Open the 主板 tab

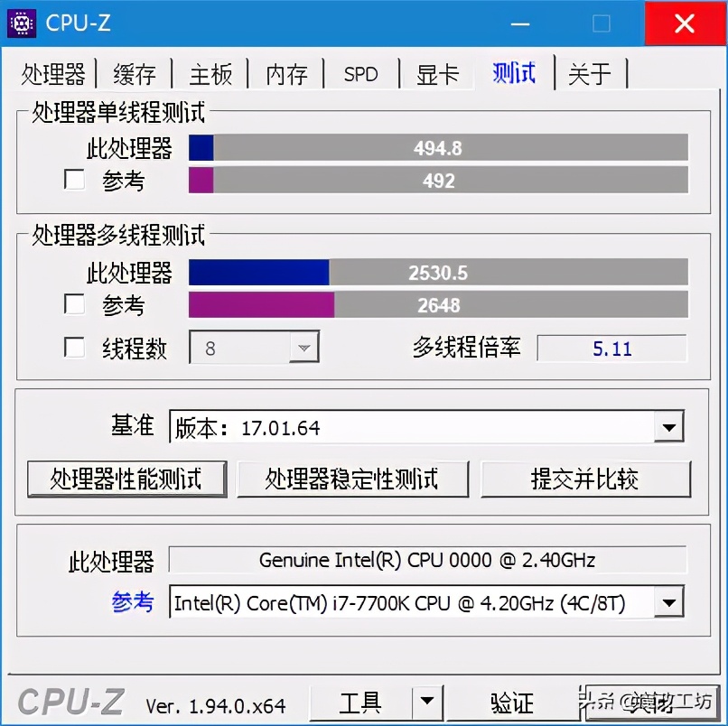tap(210, 75)
